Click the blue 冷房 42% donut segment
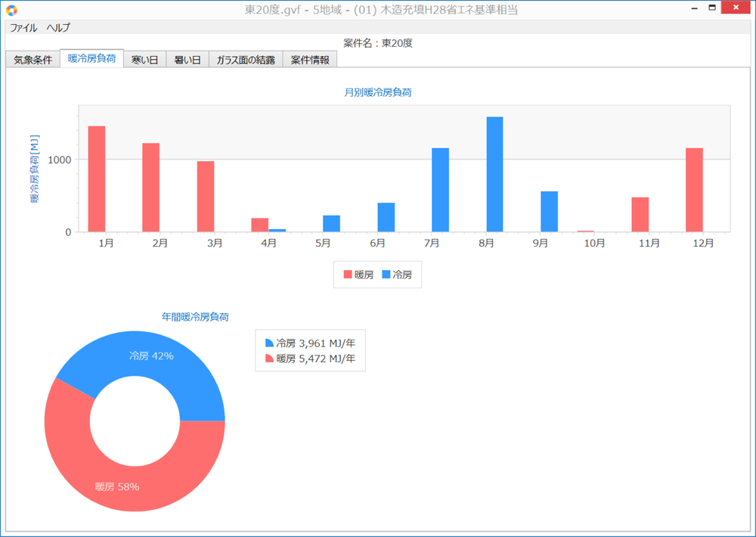The height and width of the screenshot is (537, 756). 151,356
